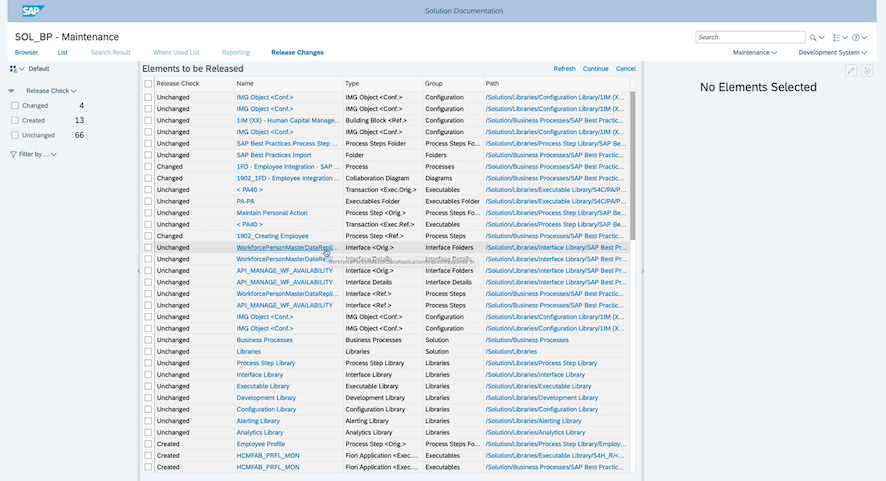The image size is (886, 481).
Task: Open the list options dropdown arrow
Action: (x=845, y=38)
